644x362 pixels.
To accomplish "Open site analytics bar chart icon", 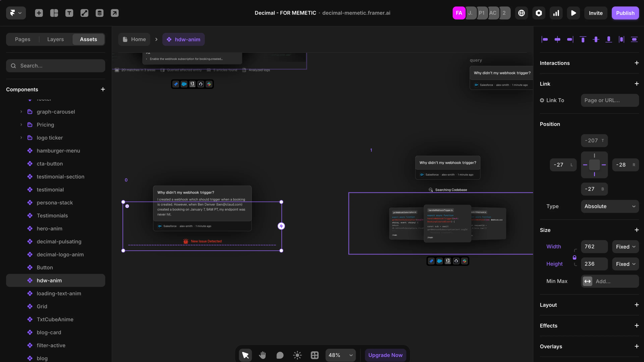I will (556, 13).
